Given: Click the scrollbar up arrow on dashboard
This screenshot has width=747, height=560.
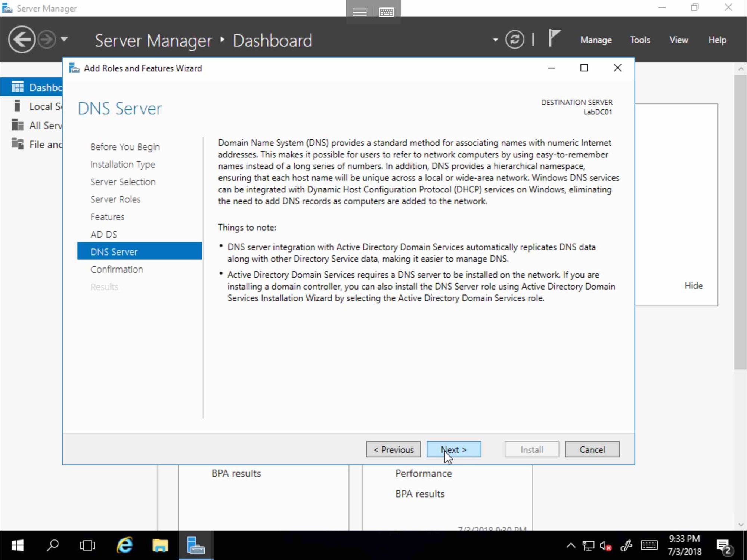Looking at the screenshot, I should 741,69.
